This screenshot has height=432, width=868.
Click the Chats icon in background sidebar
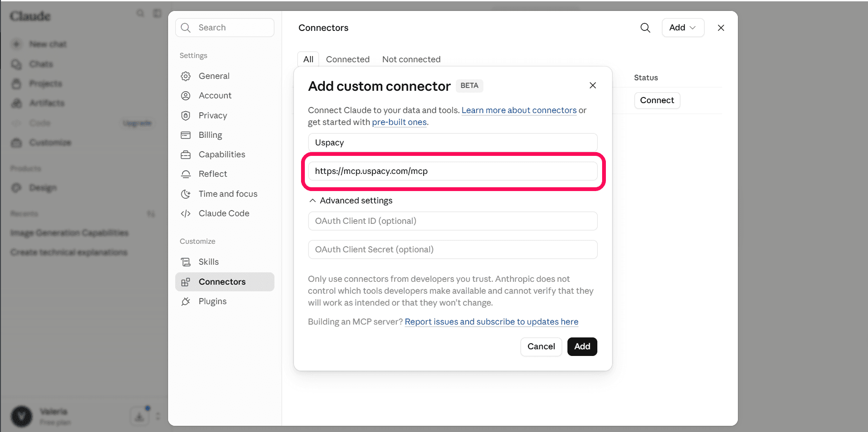click(17, 64)
